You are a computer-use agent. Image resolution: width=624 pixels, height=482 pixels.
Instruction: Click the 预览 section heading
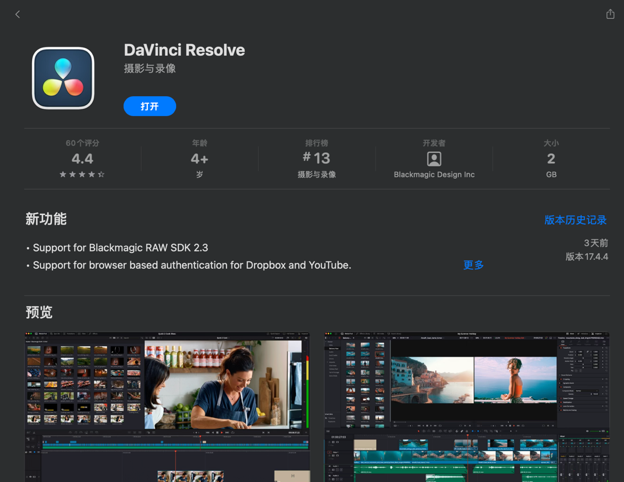39,312
